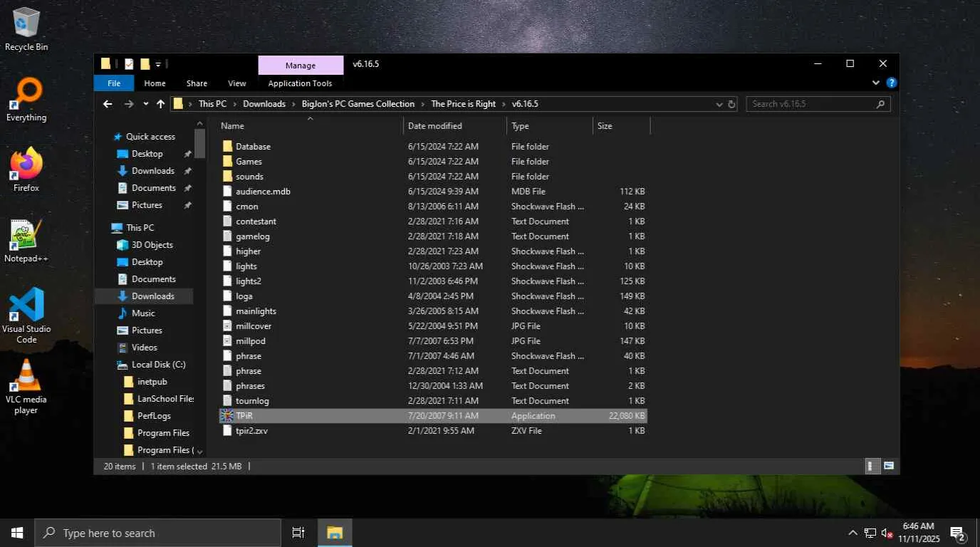Click the Manage contextual tab
This screenshot has height=547, width=980.
click(301, 66)
